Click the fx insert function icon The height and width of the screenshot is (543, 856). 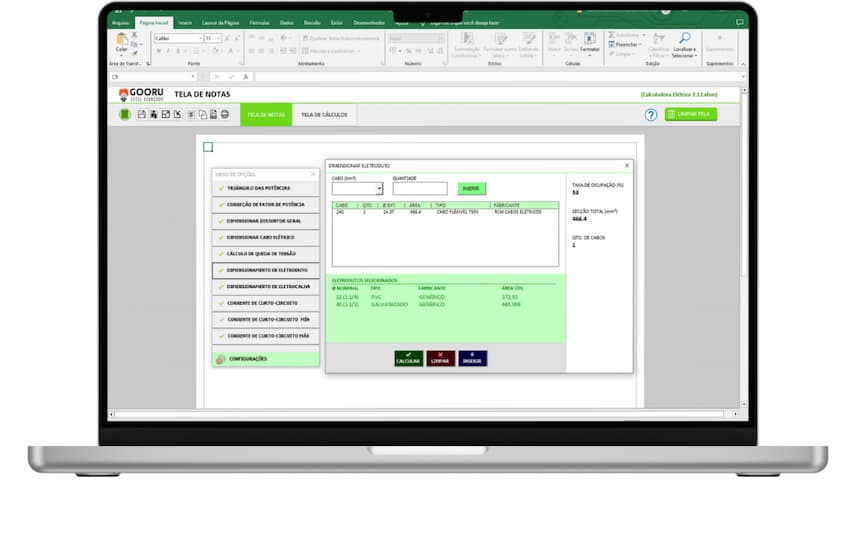tap(246, 77)
